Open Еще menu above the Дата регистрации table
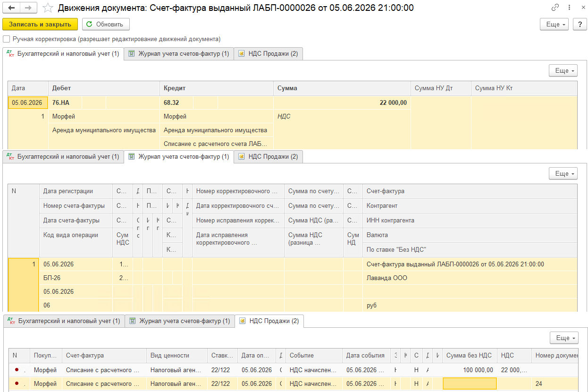The width and height of the screenshot is (588, 392). tap(563, 173)
